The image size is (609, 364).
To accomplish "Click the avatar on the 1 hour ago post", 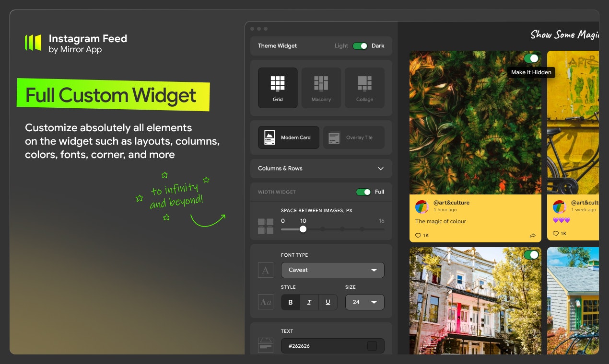I will pyautogui.click(x=422, y=207).
